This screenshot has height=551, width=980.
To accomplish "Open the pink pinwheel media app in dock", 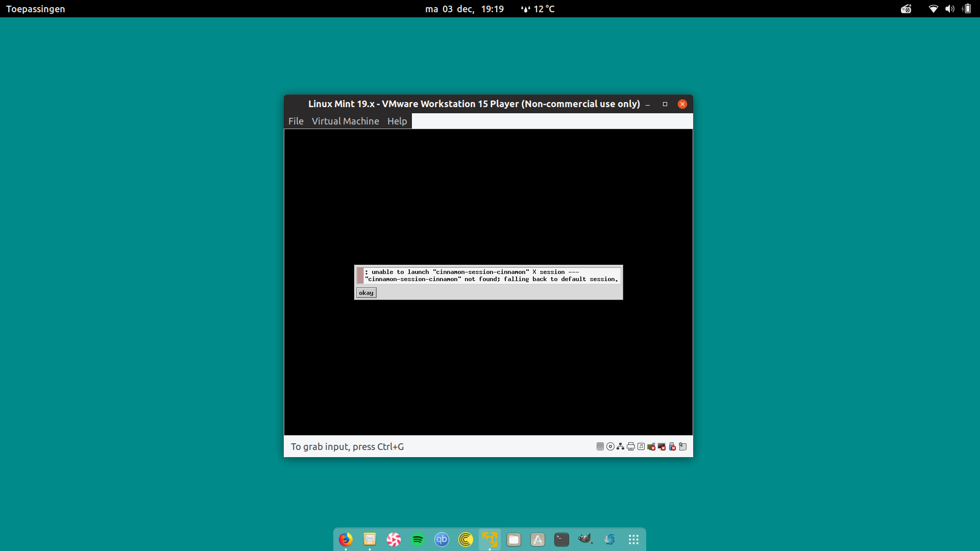I will click(x=394, y=539).
